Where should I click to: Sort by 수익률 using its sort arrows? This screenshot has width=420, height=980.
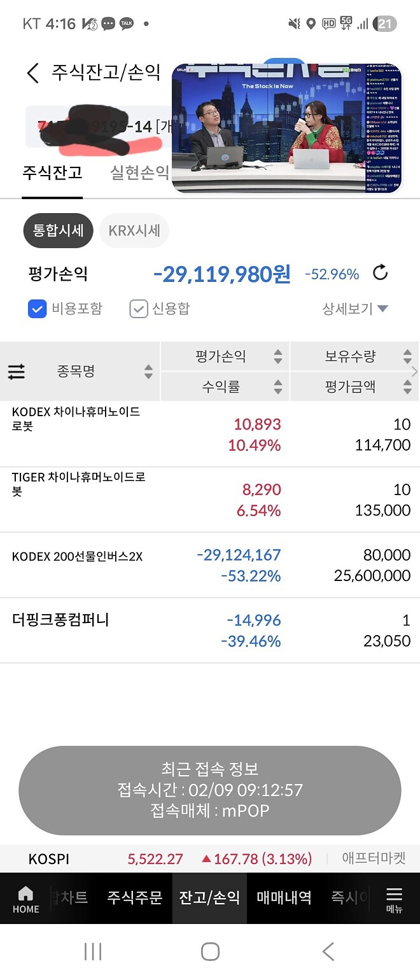(x=277, y=386)
